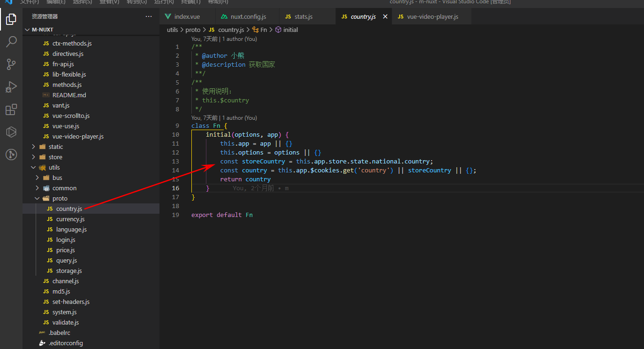Click 'export default Fn' on line 19
This screenshot has width=644, height=349.
(x=222, y=215)
